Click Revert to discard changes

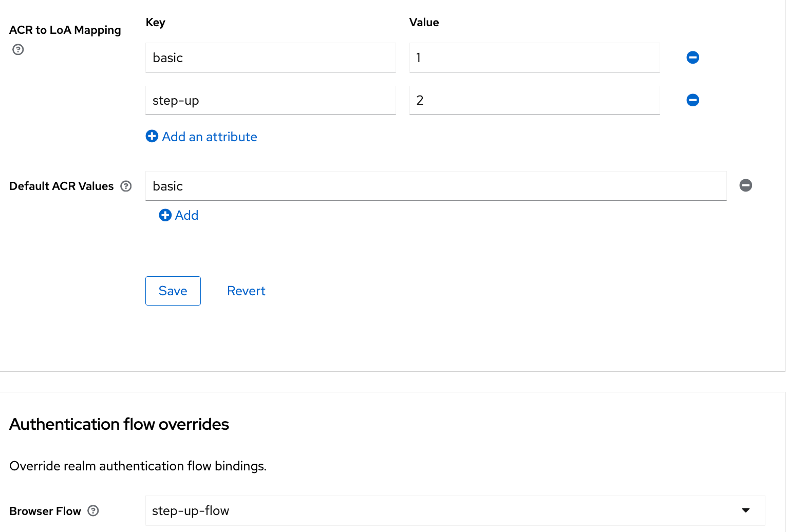246,291
